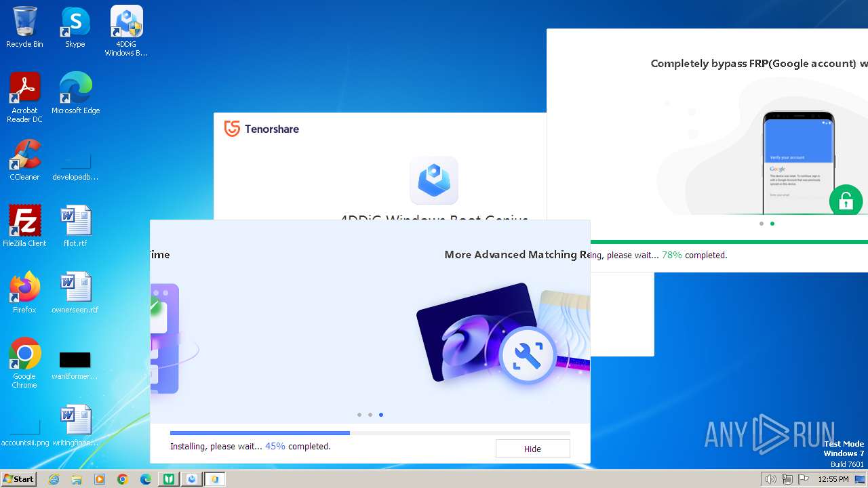Open the volume speaker tray icon
Viewport: 868px width, 488px height.
[770, 479]
